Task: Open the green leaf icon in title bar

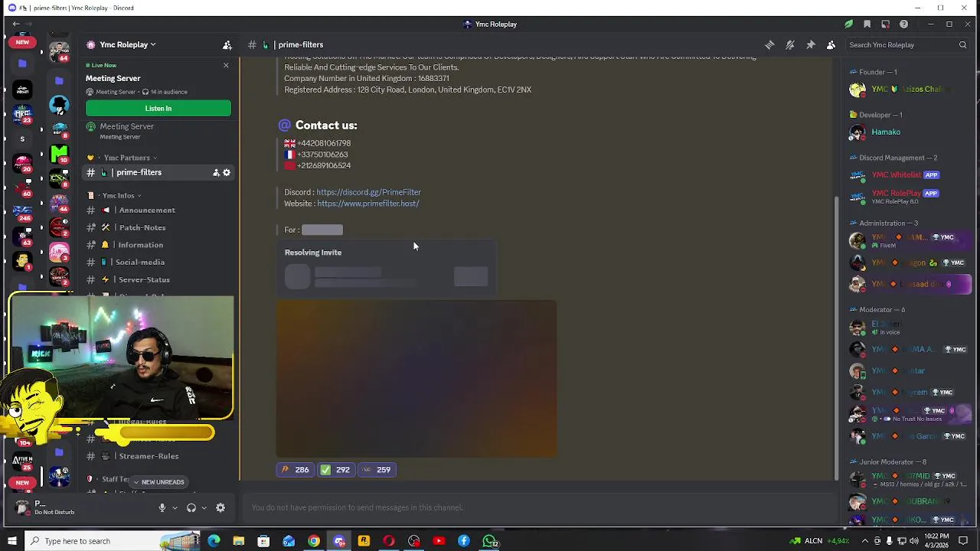Action: [x=848, y=24]
